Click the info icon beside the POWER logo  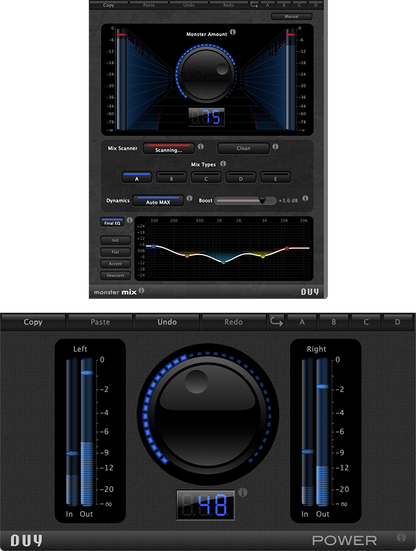pyautogui.click(x=401, y=537)
